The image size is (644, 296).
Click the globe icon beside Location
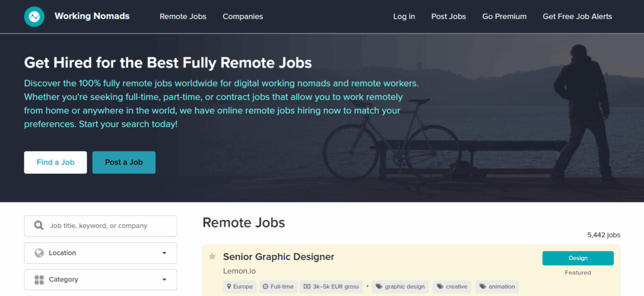39,253
